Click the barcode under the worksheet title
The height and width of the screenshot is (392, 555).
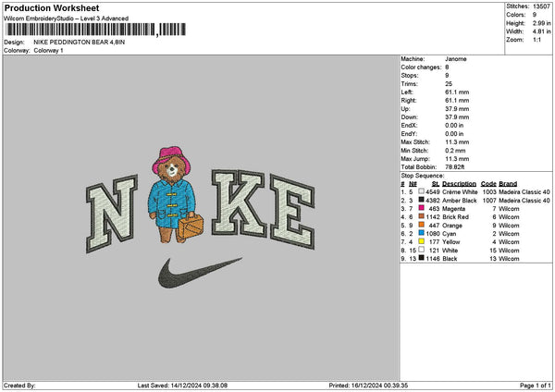(x=95, y=30)
